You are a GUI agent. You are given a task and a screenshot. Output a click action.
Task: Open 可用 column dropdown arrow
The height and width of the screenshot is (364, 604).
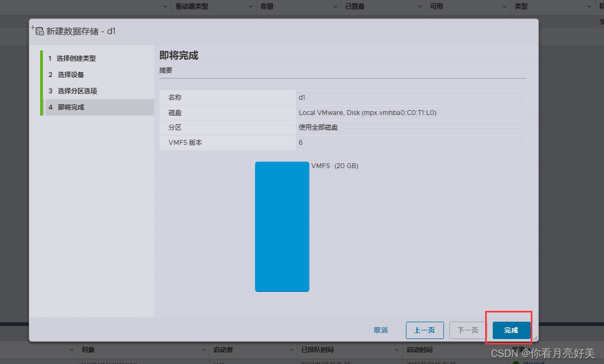pyautogui.click(x=505, y=7)
